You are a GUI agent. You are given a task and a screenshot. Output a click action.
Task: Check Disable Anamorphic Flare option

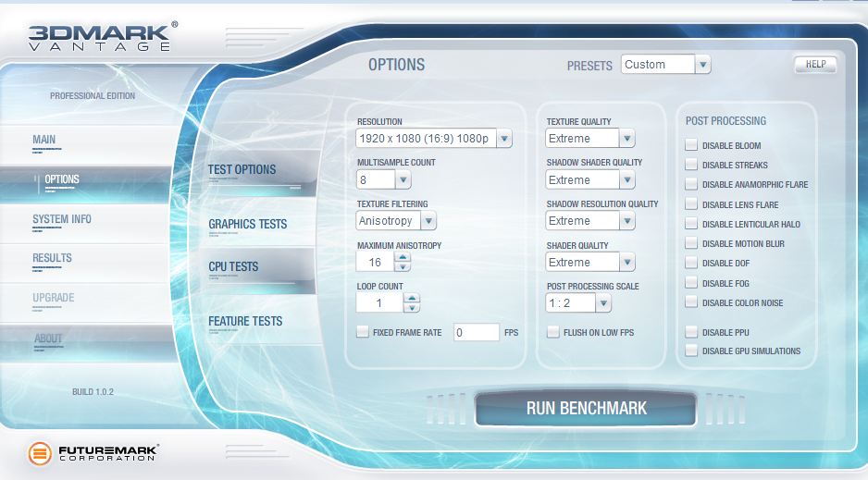click(x=691, y=184)
